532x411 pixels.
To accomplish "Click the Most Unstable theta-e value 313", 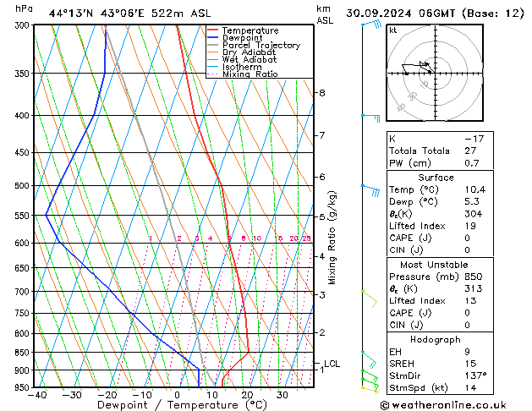I will (x=474, y=288).
